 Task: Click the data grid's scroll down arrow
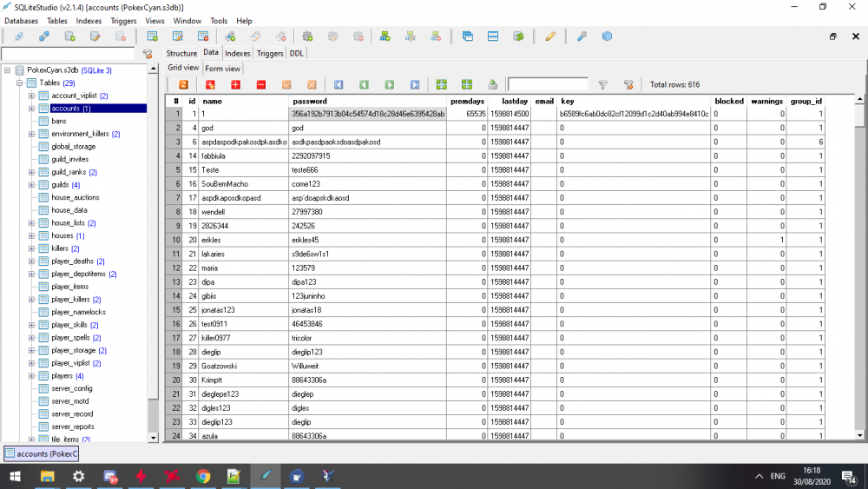[859, 435]
